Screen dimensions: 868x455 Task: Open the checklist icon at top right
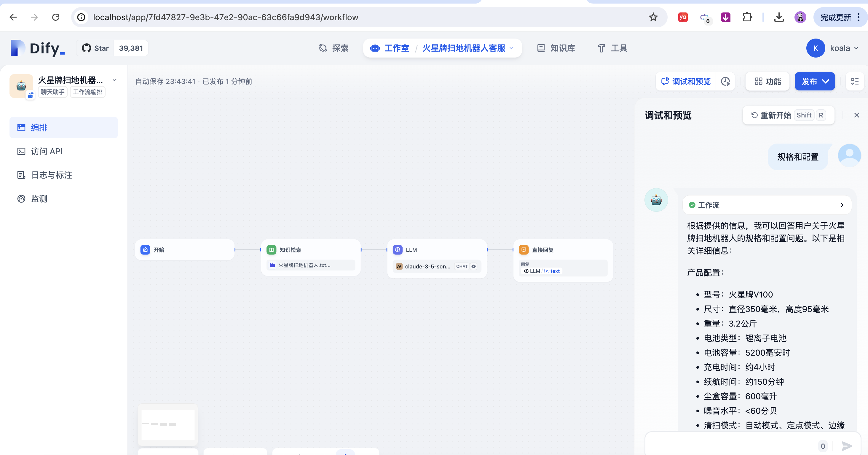pos(855,82)
